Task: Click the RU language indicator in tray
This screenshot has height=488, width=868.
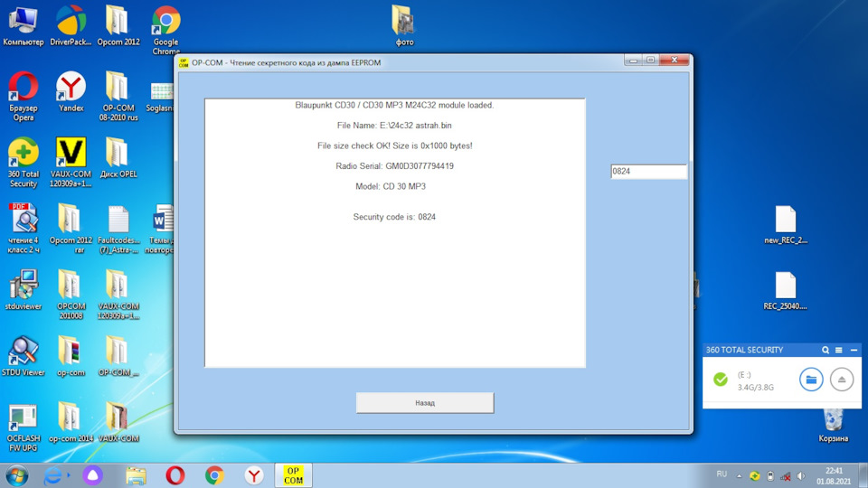Action: pos(722,474)
